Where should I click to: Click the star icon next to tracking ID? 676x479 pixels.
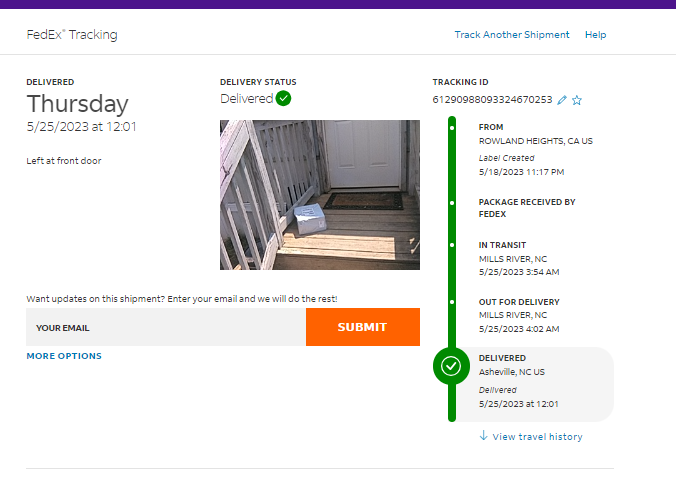[x=577, y=100]
